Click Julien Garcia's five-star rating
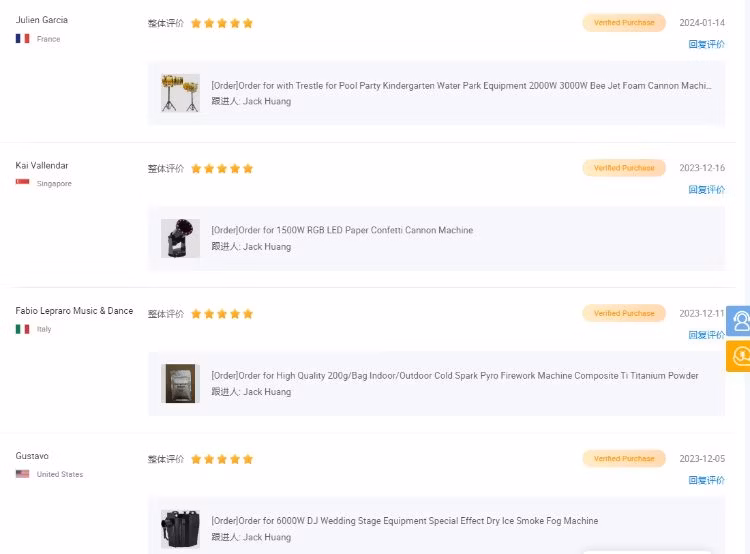 pos(221,23)
